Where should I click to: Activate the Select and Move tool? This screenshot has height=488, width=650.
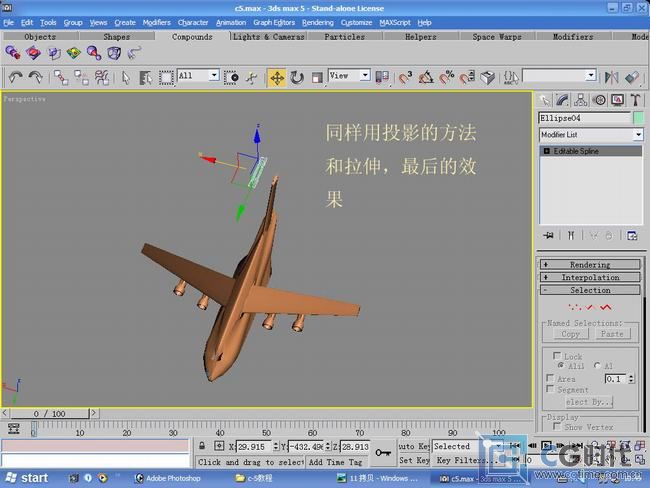(x=277, y=78)
